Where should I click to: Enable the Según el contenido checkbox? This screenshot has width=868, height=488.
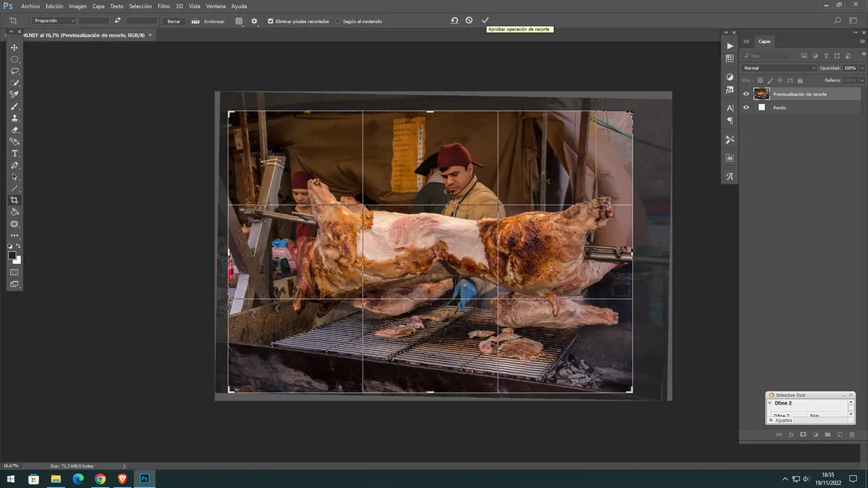click(x=338, y=21)
